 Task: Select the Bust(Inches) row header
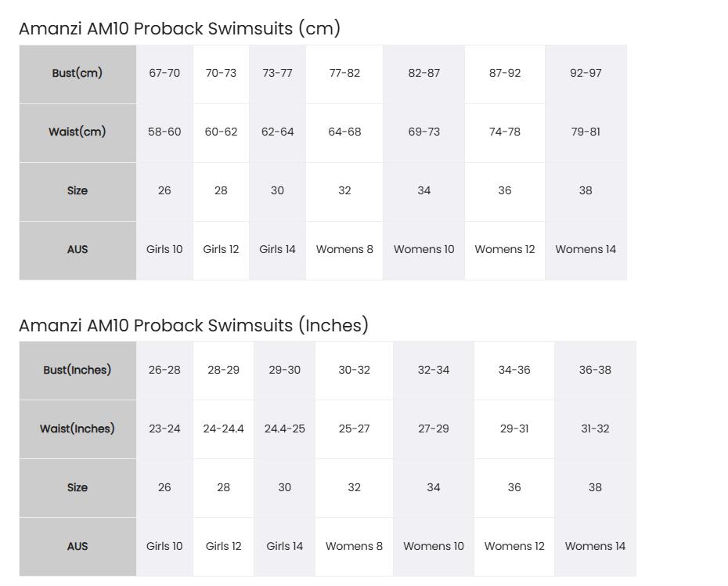point(77,371)
